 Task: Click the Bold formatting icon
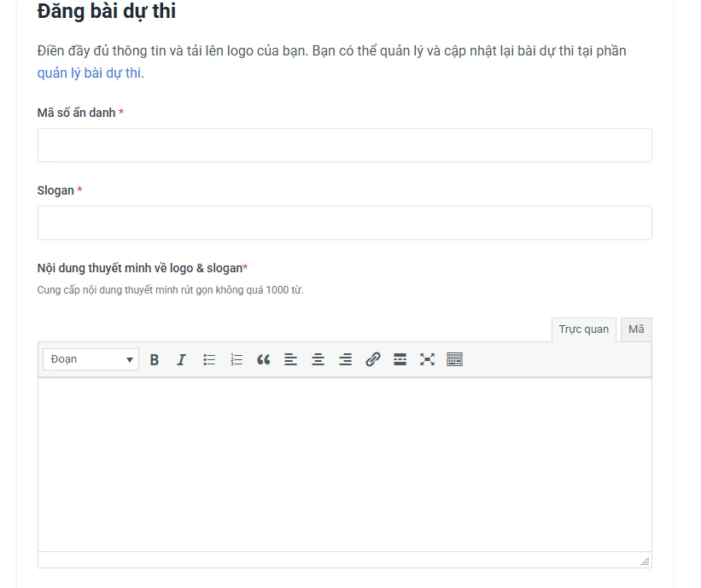[155, 360]
